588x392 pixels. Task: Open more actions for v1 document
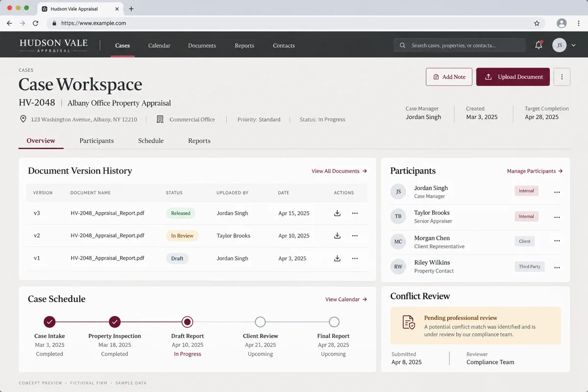(x=355, y=258)
